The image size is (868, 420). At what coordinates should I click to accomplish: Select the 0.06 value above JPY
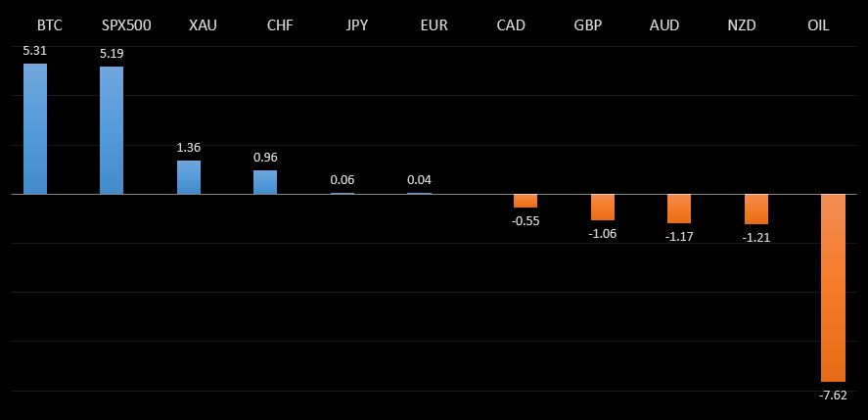coord(343,180)
